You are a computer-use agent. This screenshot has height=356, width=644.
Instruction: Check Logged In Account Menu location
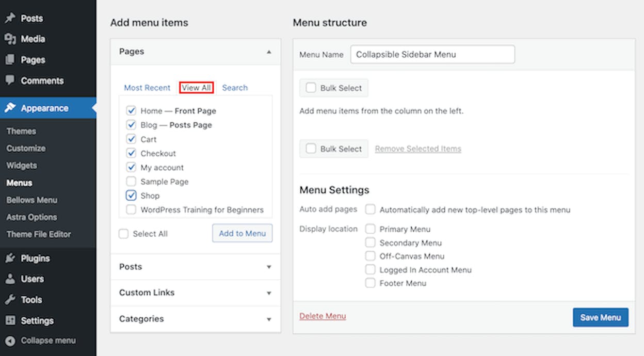tap(370, 269)
